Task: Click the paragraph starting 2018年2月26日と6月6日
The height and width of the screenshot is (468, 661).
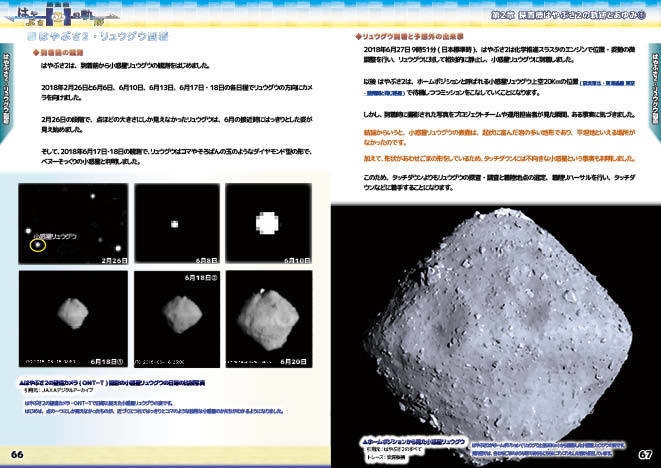Action: coord(177,92)
